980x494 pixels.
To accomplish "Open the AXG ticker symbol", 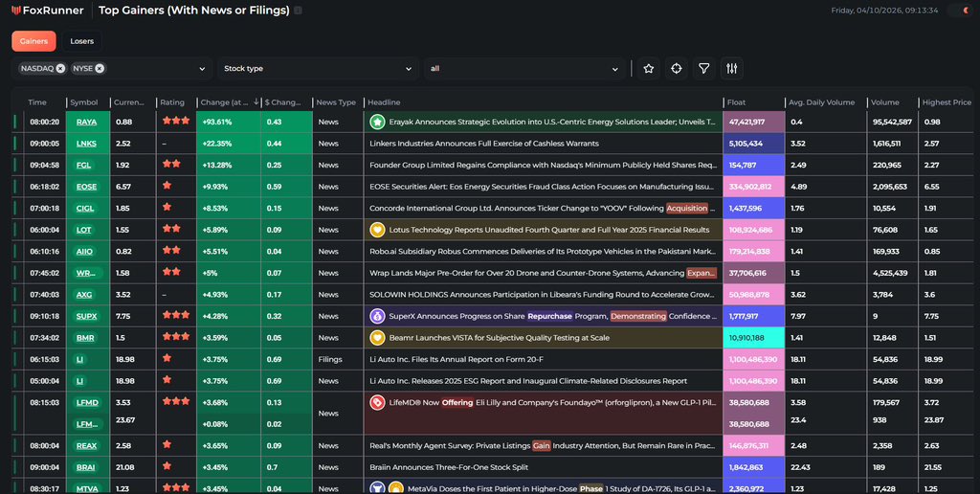I will [84, 295].
